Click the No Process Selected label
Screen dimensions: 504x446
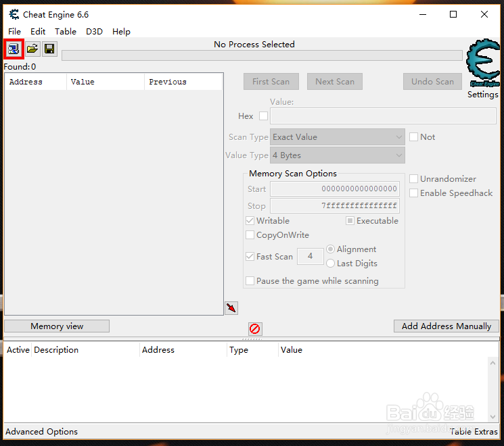254,45
